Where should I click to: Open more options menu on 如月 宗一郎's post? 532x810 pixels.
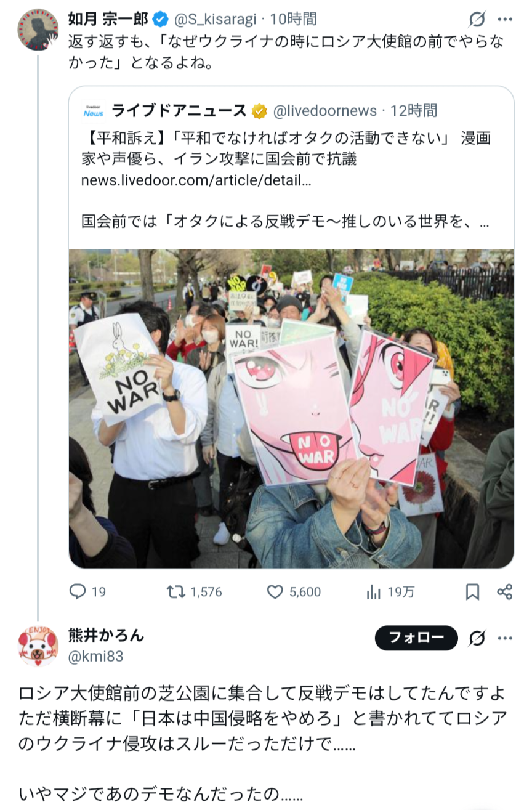click(505, 20)
